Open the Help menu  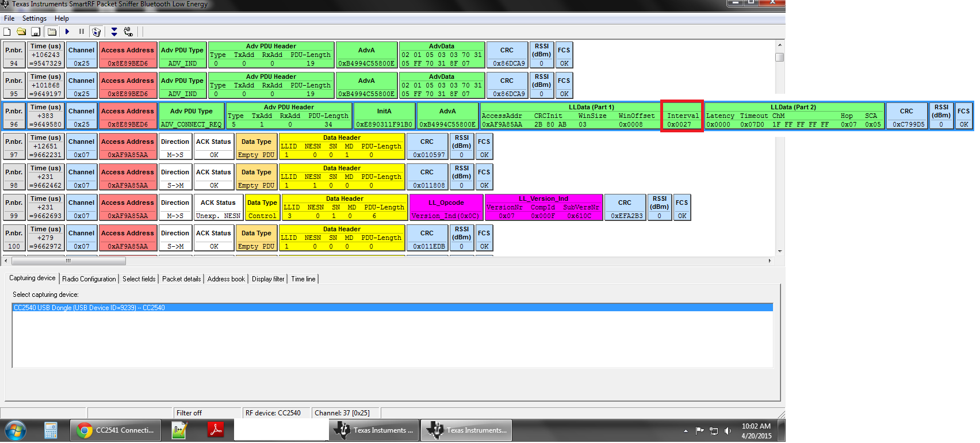pos(62,18)
